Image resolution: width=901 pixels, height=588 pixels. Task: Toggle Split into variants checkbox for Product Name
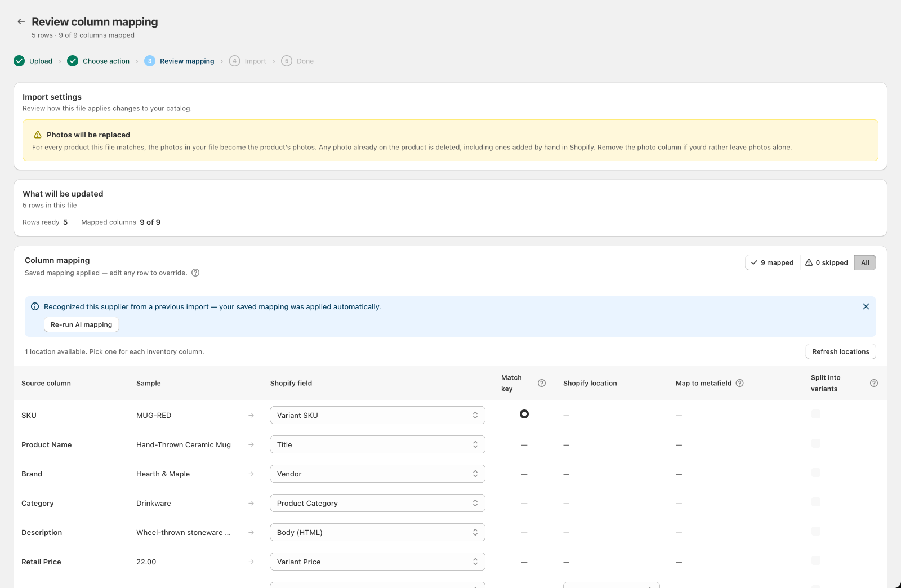pos(816,443)
